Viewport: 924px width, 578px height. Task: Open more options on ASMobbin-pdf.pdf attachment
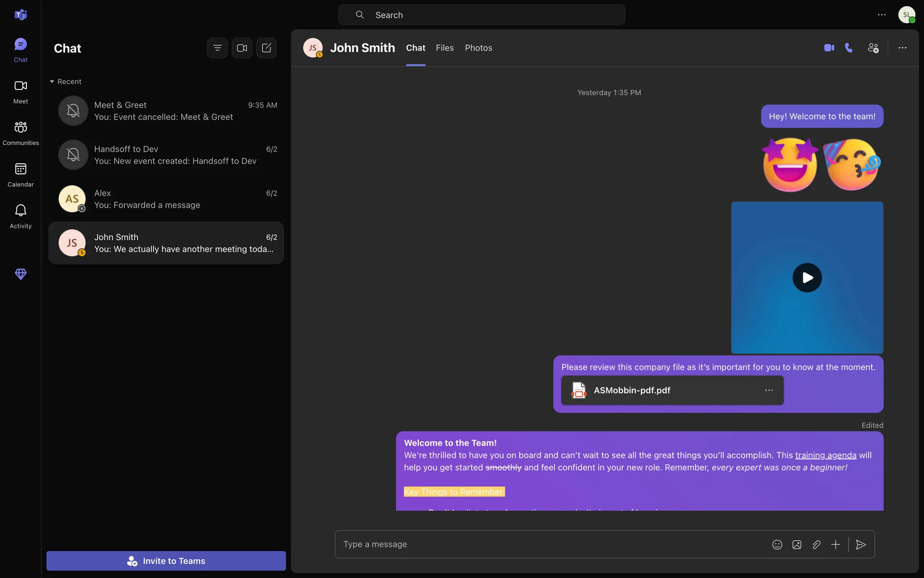click(x=769, y=390)
